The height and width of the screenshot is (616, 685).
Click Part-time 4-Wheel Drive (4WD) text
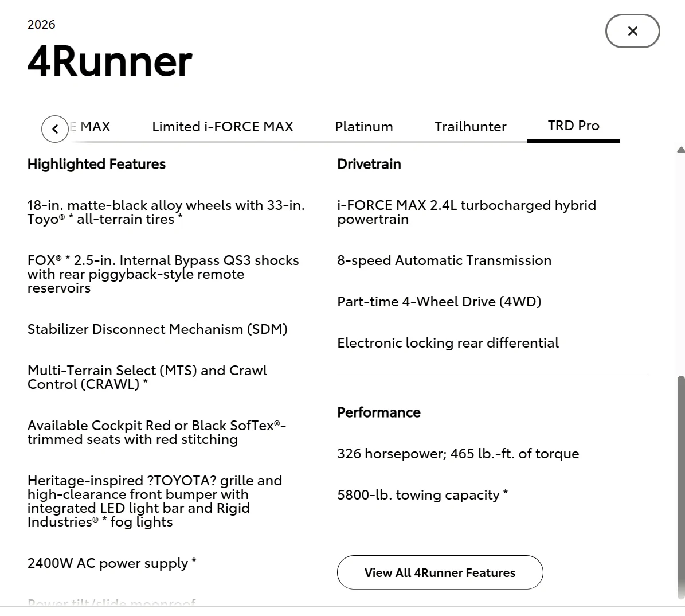click(439, 301)
